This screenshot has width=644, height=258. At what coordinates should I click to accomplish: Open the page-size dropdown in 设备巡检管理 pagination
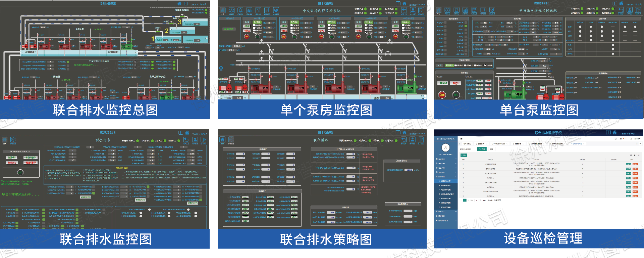[498, 200]
